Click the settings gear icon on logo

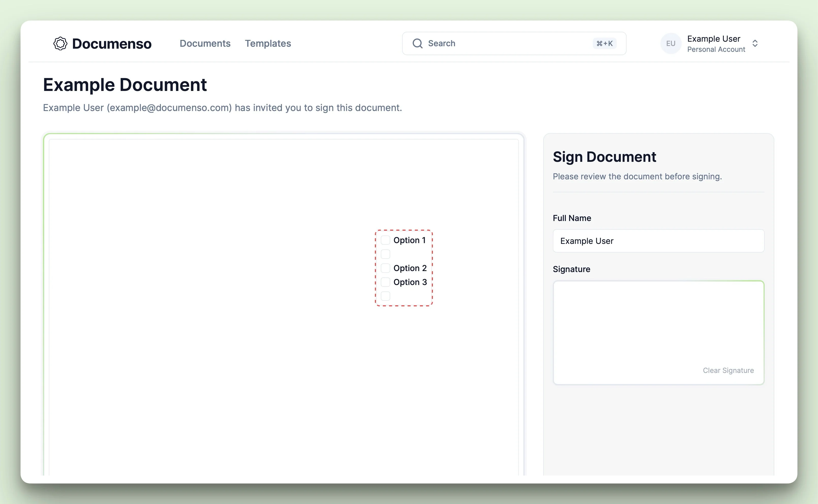(x=60, y=43)
